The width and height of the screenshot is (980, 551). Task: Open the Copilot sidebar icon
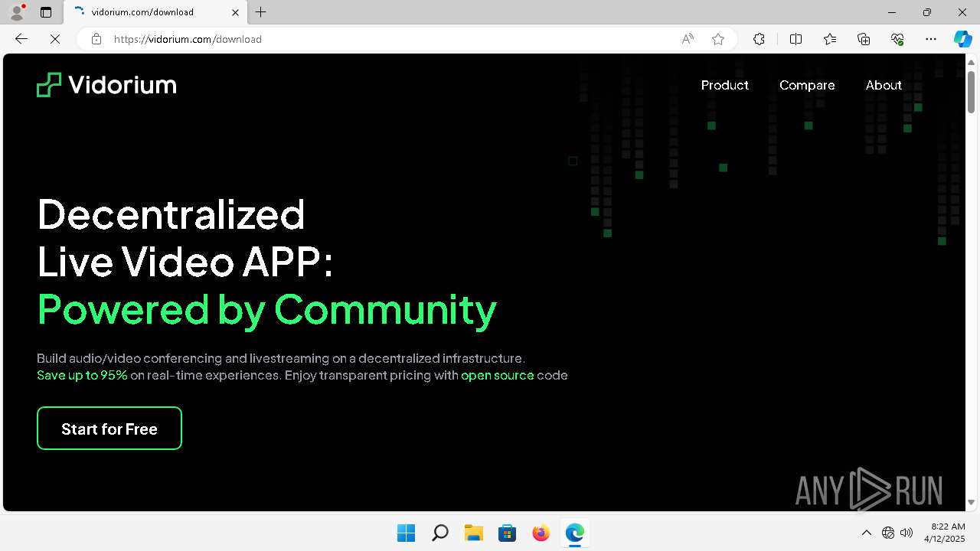[x=962, y=39]
